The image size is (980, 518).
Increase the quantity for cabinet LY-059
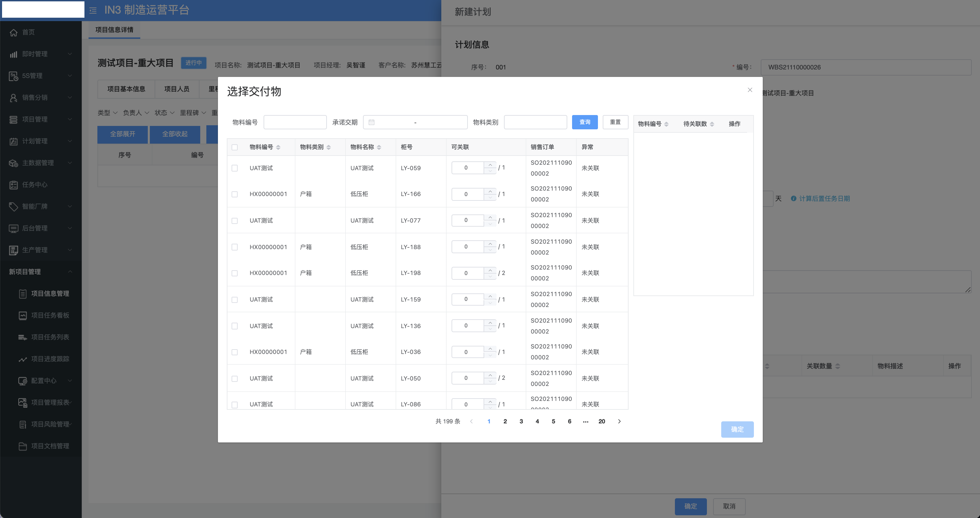click(490, 165)
